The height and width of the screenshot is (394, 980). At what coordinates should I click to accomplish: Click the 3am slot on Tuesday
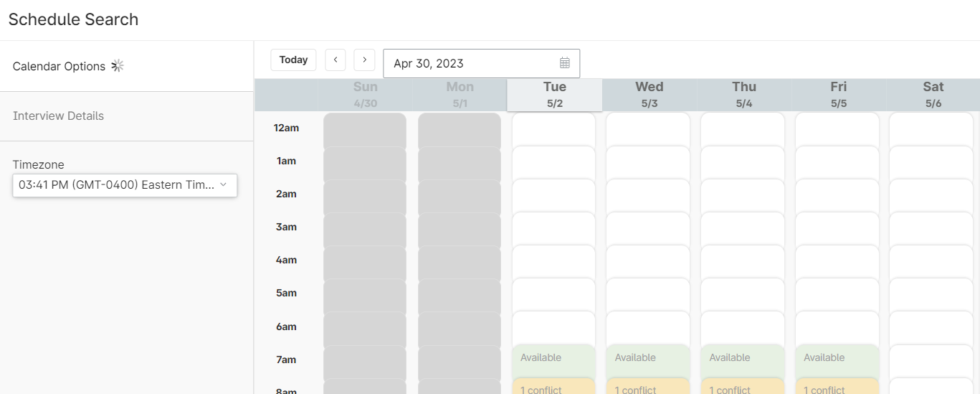553,228
